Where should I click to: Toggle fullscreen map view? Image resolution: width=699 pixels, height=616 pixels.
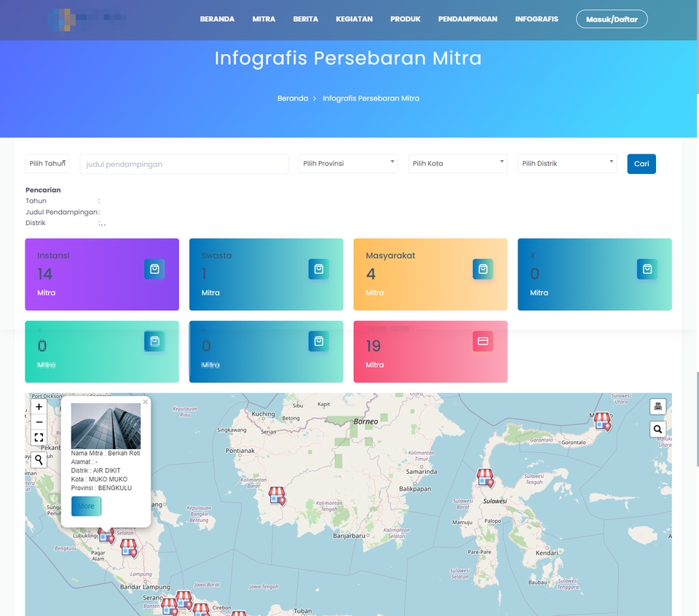39,438
